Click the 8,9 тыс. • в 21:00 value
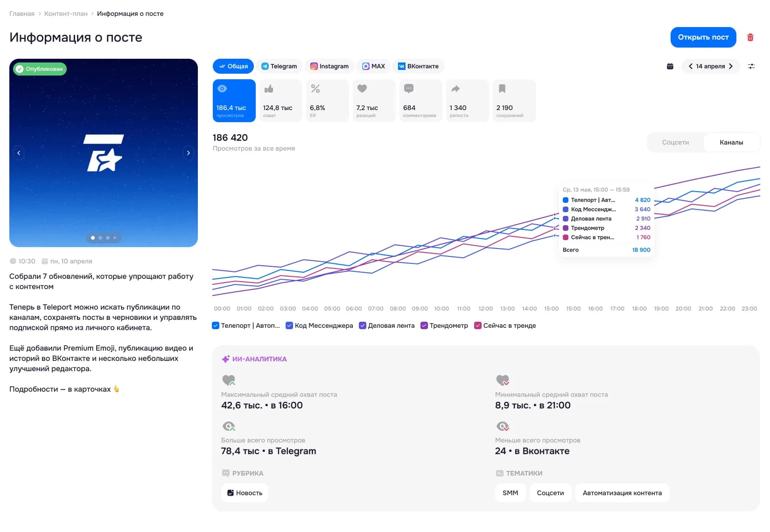The image size is (770, 532). [x=533, y=405]
